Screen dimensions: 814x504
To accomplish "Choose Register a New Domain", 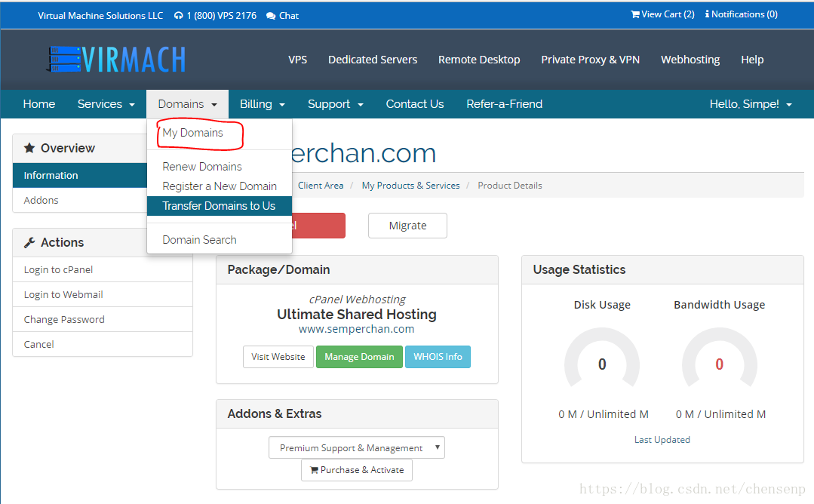I will 219,186.
